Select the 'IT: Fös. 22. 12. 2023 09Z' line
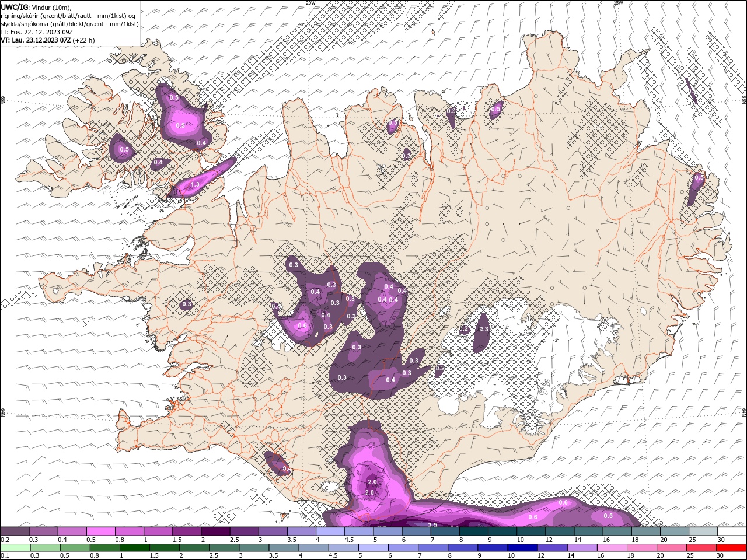This screenshot has width=747, height=560. tap(36, 32)
